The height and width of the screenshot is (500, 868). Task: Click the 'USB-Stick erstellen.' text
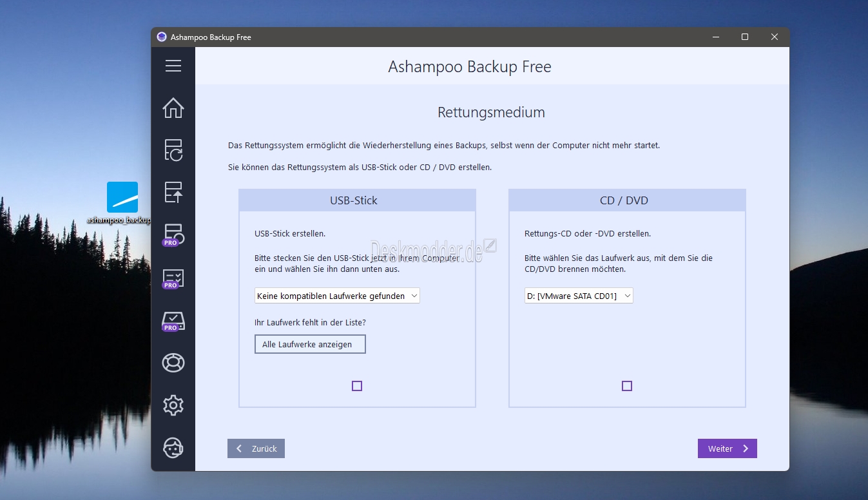click(x=290, y=234)
